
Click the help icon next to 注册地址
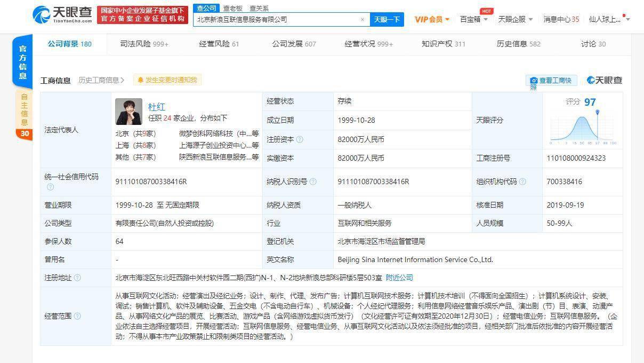(77, 278)
